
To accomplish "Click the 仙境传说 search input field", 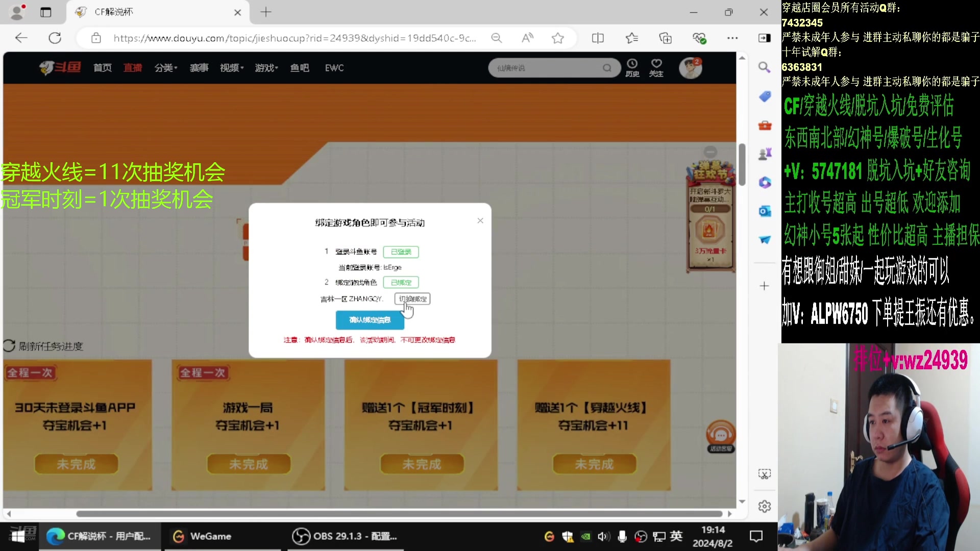I will tap(541, 67).
